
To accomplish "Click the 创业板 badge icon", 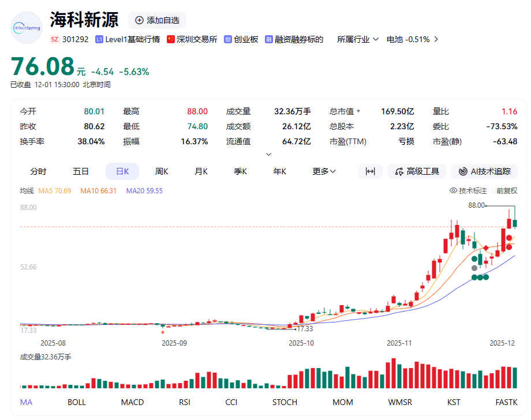I will [228, 40].
